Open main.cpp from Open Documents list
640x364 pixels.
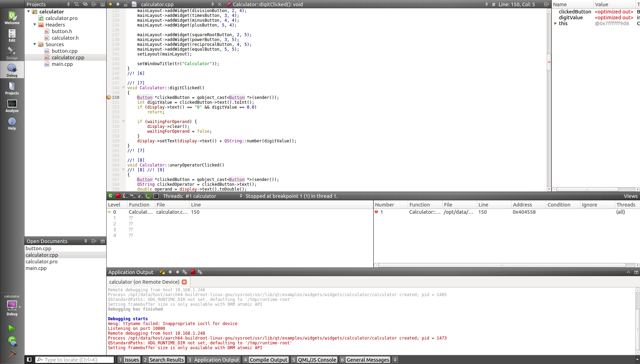[36, 268]
